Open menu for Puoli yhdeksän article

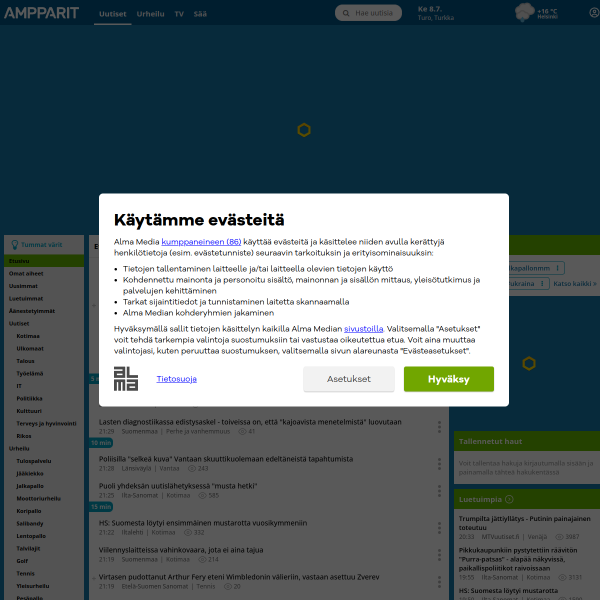coord(439,491)
